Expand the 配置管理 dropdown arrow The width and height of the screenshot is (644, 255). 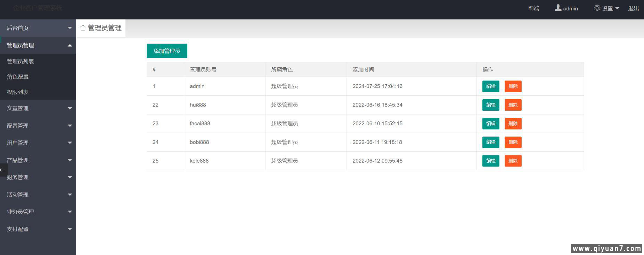(70, 126)
